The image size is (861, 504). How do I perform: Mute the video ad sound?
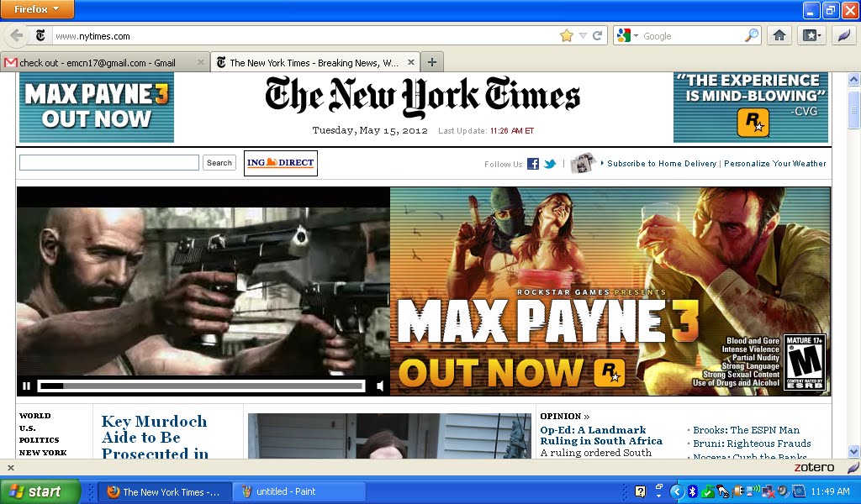pos(380,386)
